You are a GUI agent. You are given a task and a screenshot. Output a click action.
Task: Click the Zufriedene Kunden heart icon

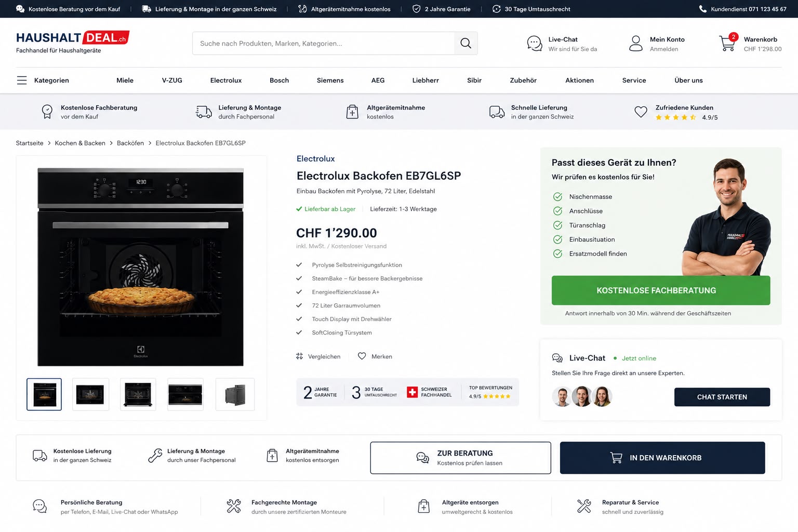[x=641, y=112]
